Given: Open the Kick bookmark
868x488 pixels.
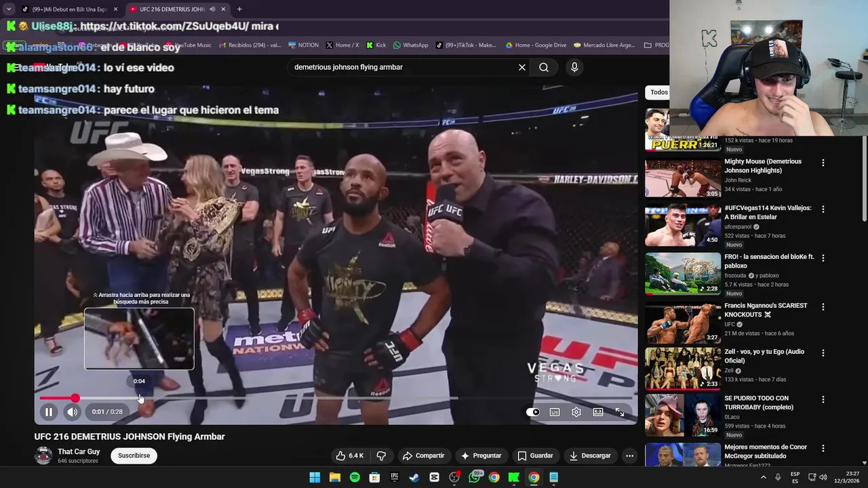Looking at the screenshot, I should [376, 45].
